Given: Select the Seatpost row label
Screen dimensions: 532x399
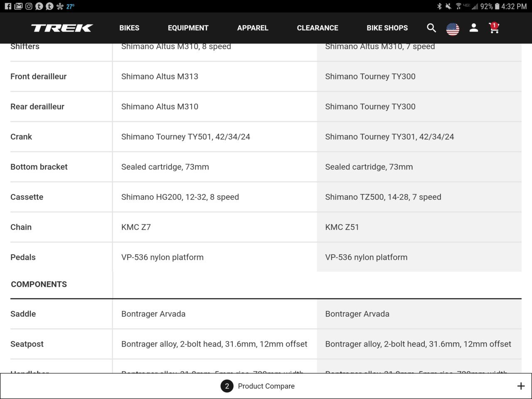Looking at the screenshot, I should point(27,344).
